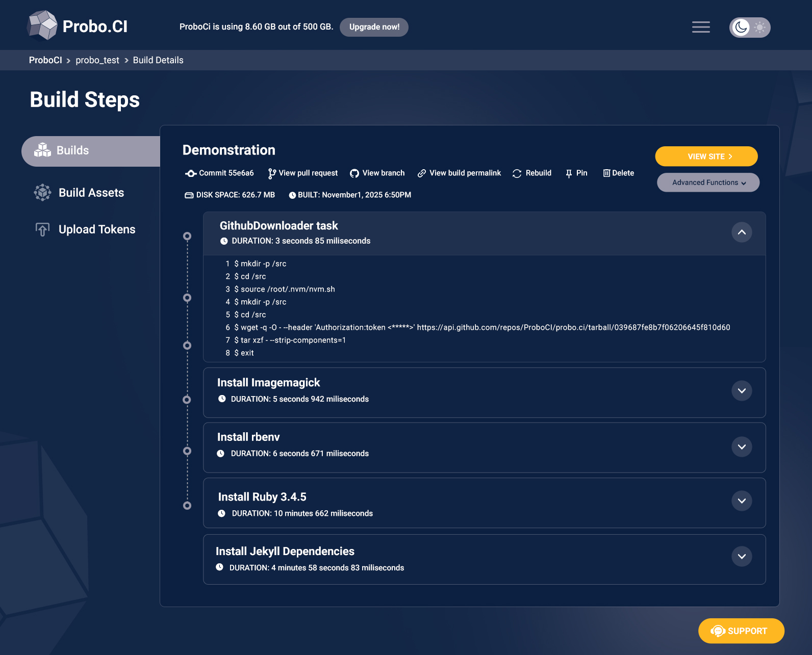This screenshot has height=655, width=812.
Task: Open View pull request
Action: tap(303, 173)
